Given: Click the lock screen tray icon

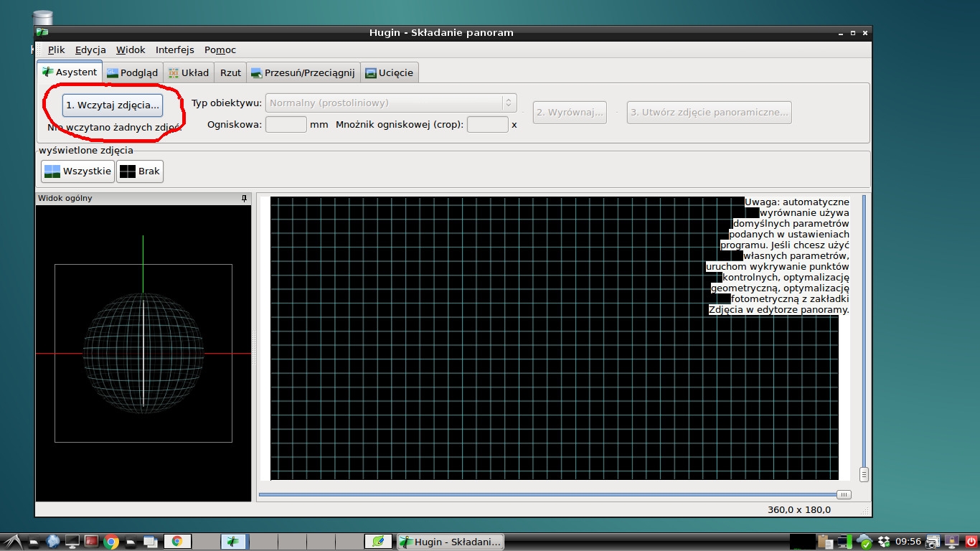Looking at the screenshot, I should tap(952, 542).
